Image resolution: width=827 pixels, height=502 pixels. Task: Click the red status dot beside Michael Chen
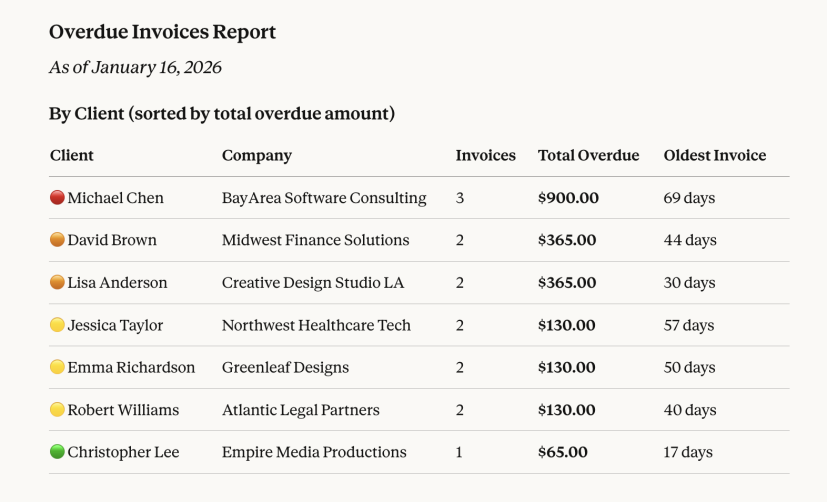[57, 198]
